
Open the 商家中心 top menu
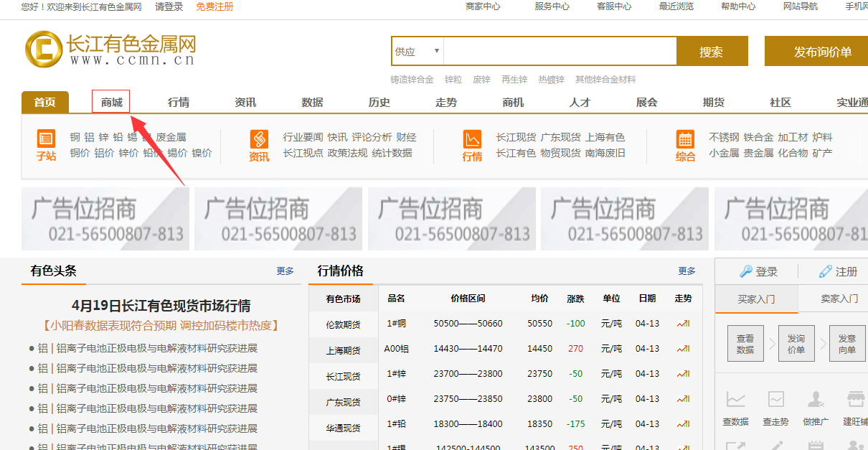click(x=483, y=6)
